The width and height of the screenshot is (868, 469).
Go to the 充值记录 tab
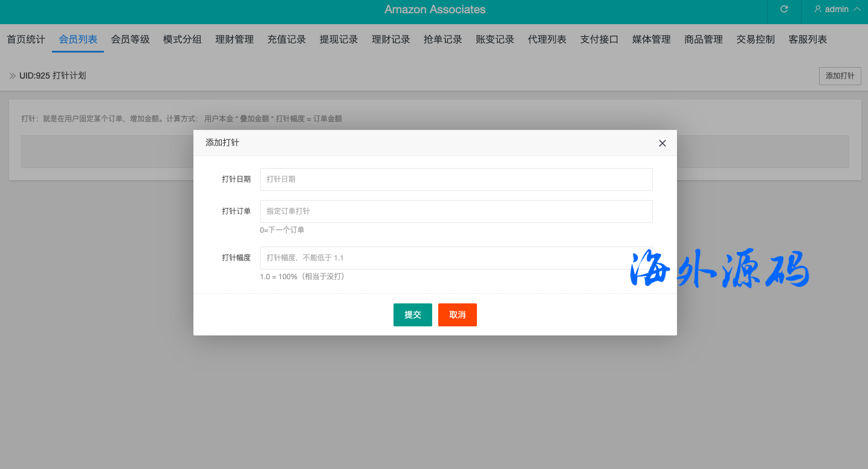[x=287, y=40]
